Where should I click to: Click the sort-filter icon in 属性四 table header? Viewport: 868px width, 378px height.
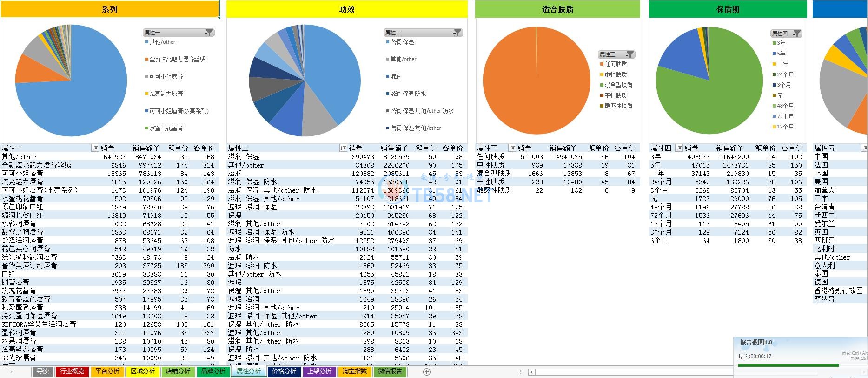click(x=679, y=148)
